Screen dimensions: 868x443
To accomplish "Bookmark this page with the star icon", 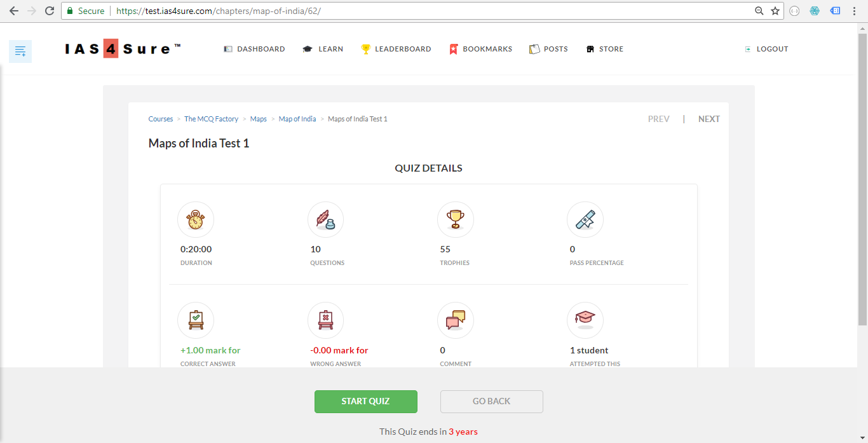I will pyautogui.click(x=775, y=11).
